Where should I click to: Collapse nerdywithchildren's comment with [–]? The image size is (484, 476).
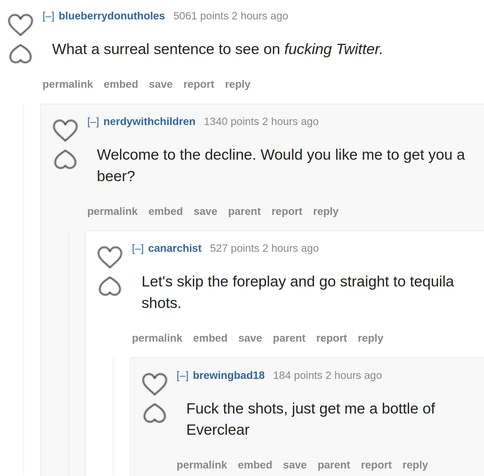click(x=93, y=122)
